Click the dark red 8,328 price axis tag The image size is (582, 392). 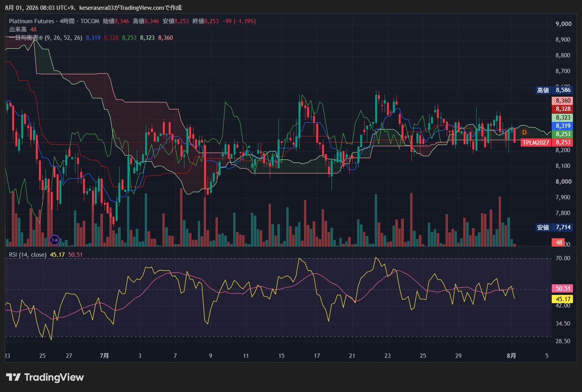562,109
